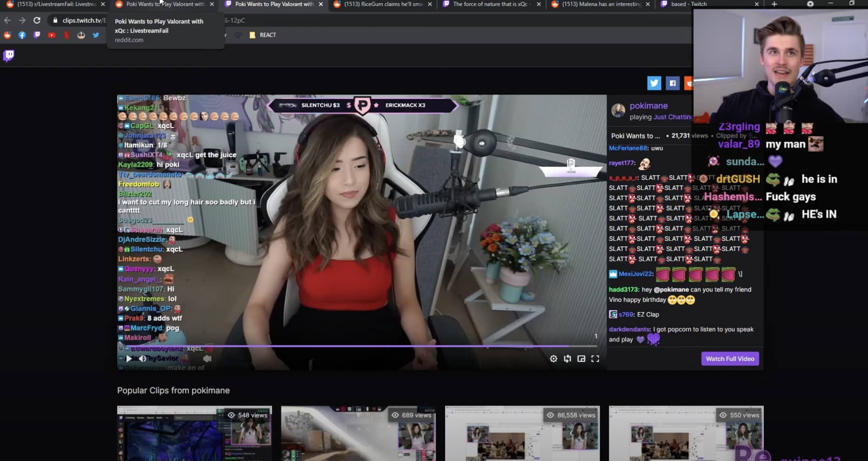The image size is (868, 461).
Task: Open the video player settings gear
Action: tap(554, 359)
